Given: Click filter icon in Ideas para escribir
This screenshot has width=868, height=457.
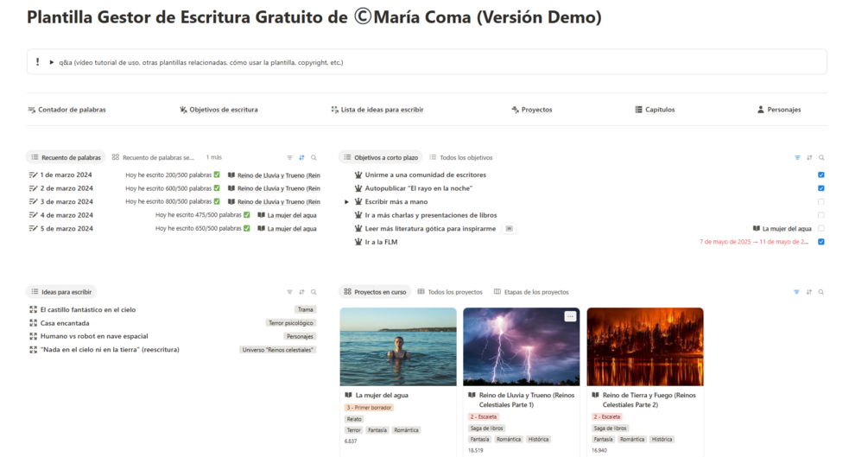Looking at the screenshot, I should (x=289, y=292).
